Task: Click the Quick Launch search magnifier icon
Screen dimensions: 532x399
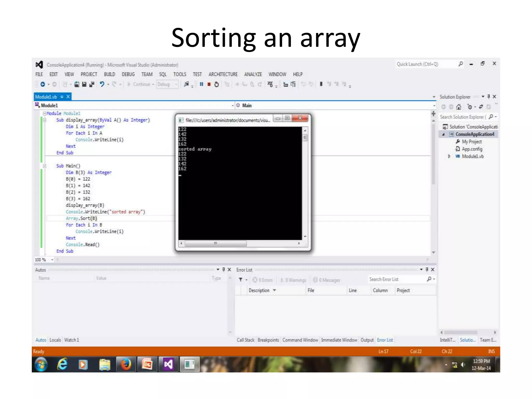Action: [x=461, y=64]
